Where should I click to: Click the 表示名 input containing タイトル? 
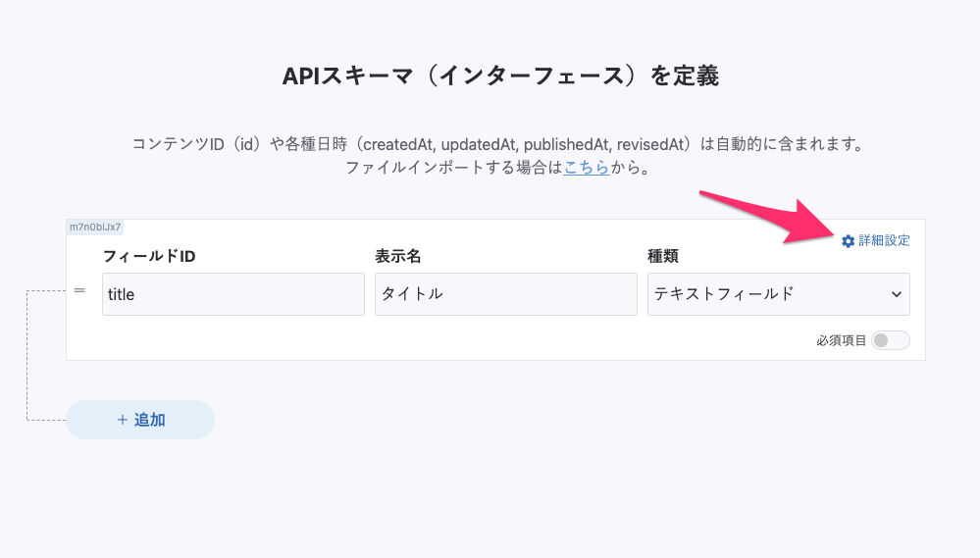505,294
